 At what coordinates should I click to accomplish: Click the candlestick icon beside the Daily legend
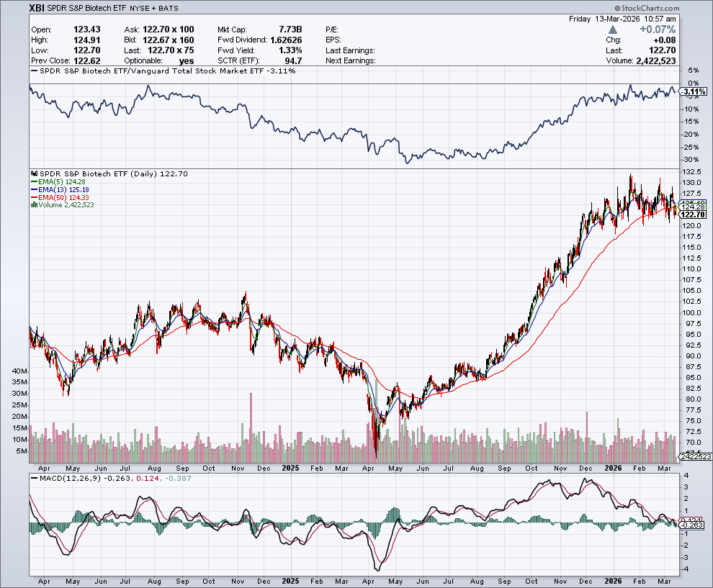[34, 173]
